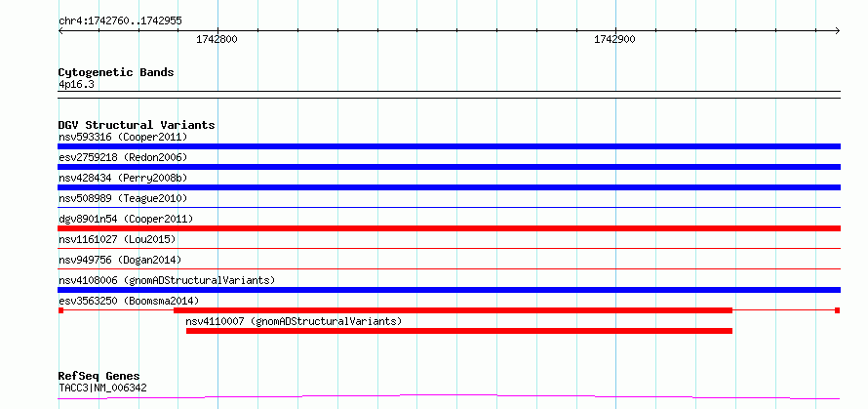This screenshot has width=868, height=409.
Task: Click the left arrowhead of the ruler
Action: pyautogui.click(x=61, y=31)
